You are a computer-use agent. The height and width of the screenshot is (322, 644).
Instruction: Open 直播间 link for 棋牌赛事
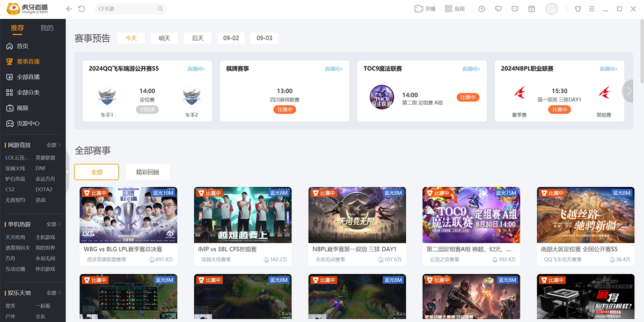pyautogui.click(x=334, y=69)
